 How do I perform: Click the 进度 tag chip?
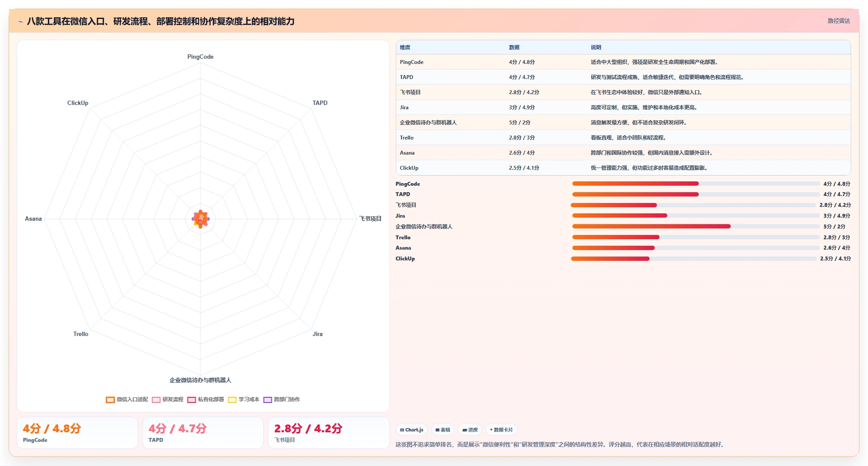[x=470, y=430]
